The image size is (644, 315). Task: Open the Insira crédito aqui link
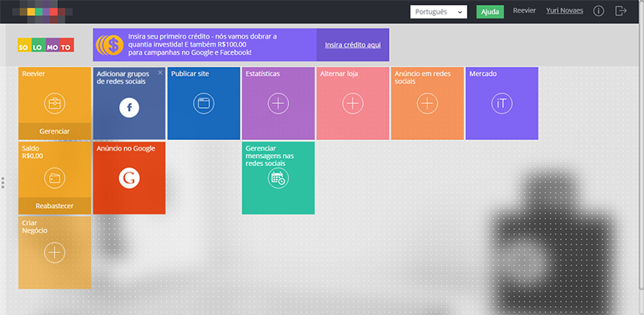[353, 45]
